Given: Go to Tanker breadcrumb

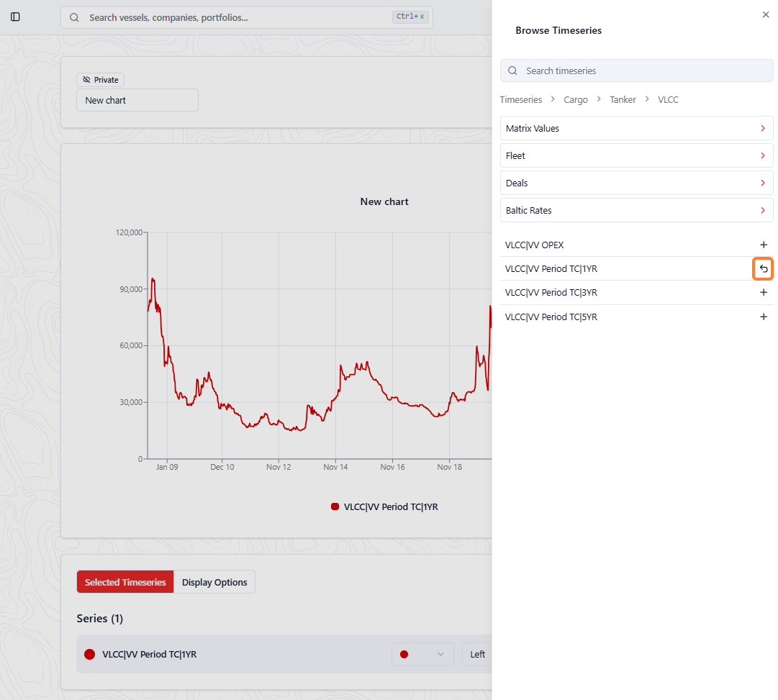Looking at the screenshot, I should pyautogui.click(x=623, y=100).
